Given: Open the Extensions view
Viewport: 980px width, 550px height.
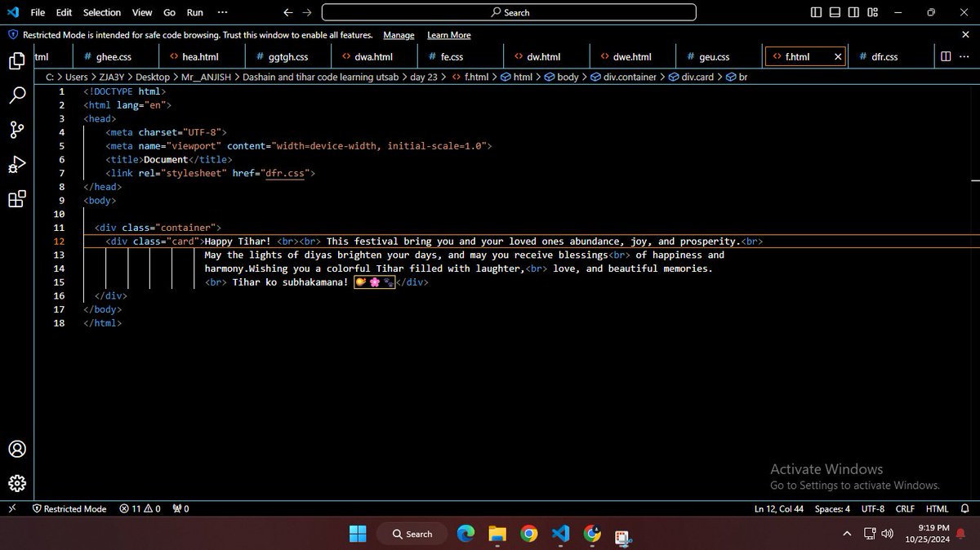Looking at the screenshot, I should (16, 199).
